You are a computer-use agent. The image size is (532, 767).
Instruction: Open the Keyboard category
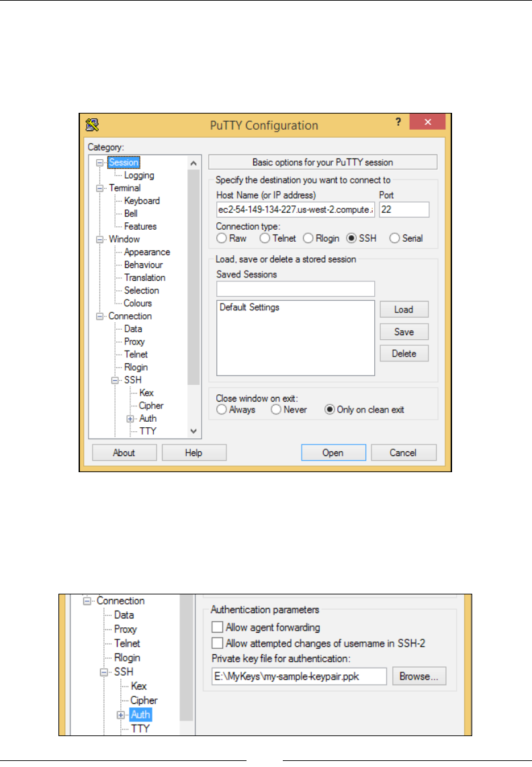coord(142,201)
